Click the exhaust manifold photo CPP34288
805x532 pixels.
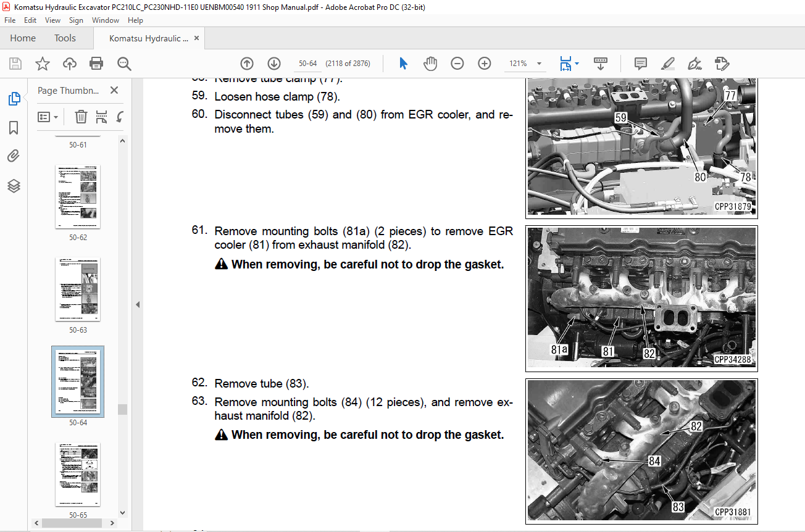(641, 298)
